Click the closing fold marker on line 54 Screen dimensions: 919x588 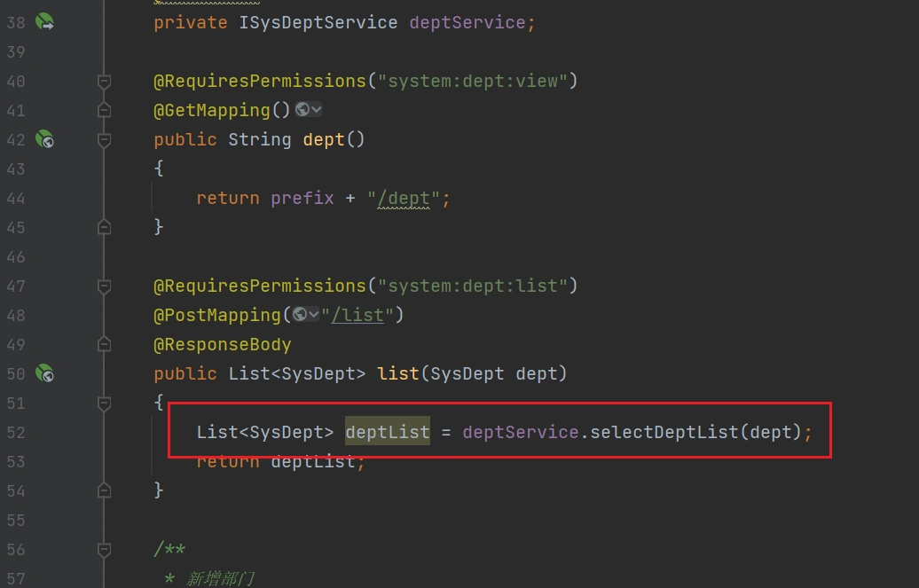click(x=104, y=490)
